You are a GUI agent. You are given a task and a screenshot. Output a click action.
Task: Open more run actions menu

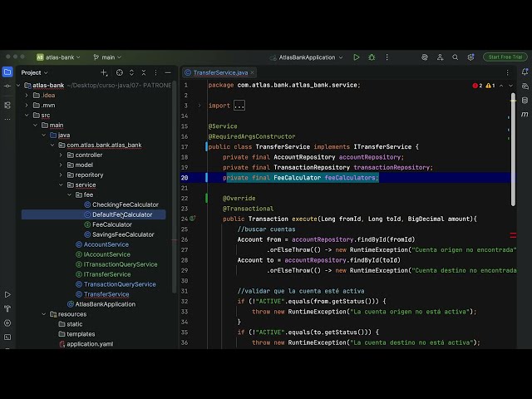click(387, 57)
